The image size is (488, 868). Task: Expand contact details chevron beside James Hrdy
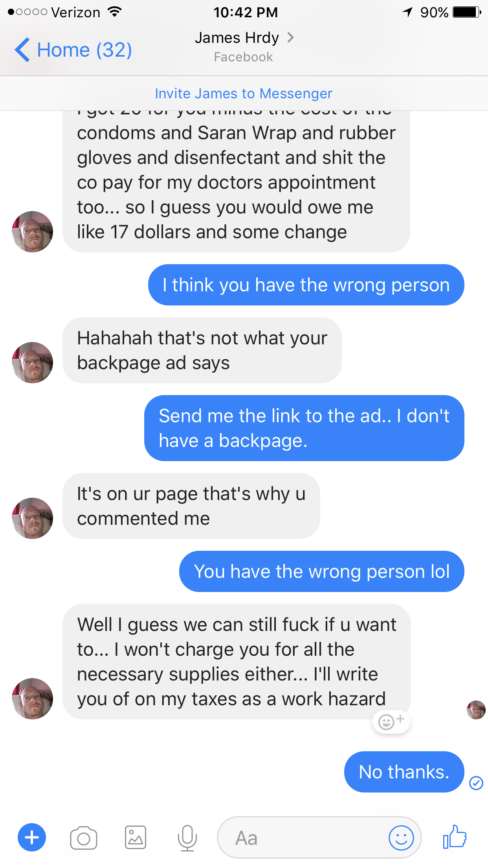click(291, 38)
